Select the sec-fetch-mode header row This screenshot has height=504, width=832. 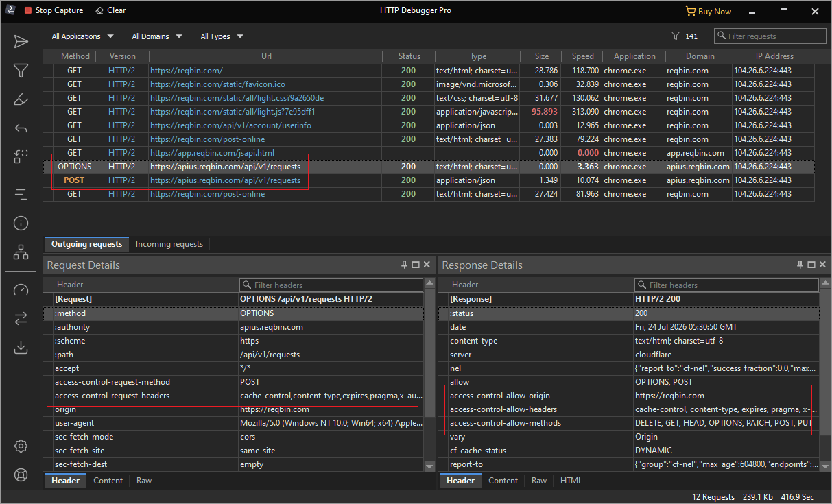click(234, 437)
